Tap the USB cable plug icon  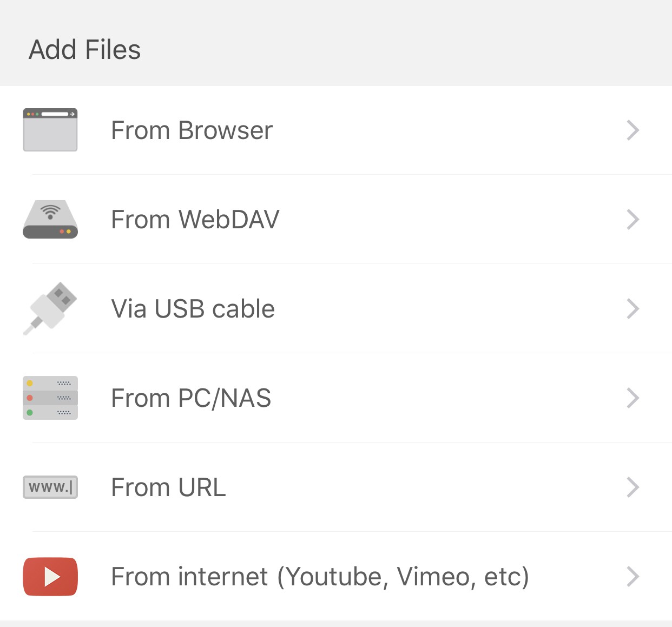click(x=50, y=308)
